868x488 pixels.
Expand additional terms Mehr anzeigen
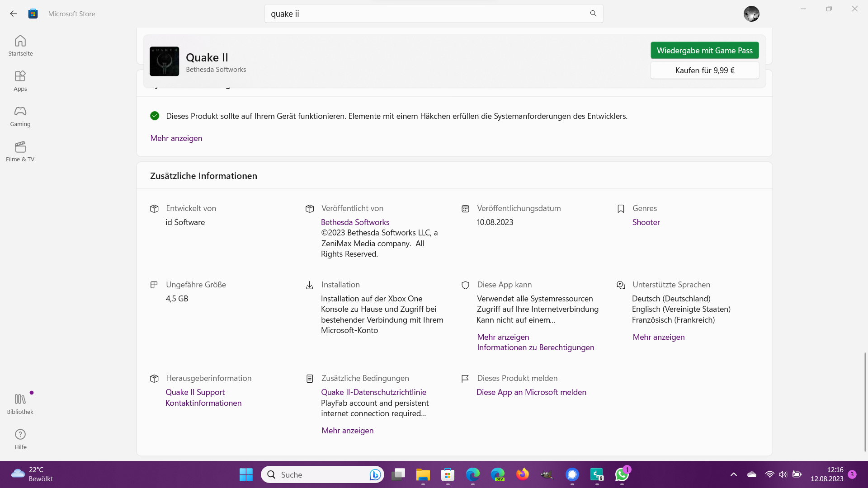pos(347,431)
